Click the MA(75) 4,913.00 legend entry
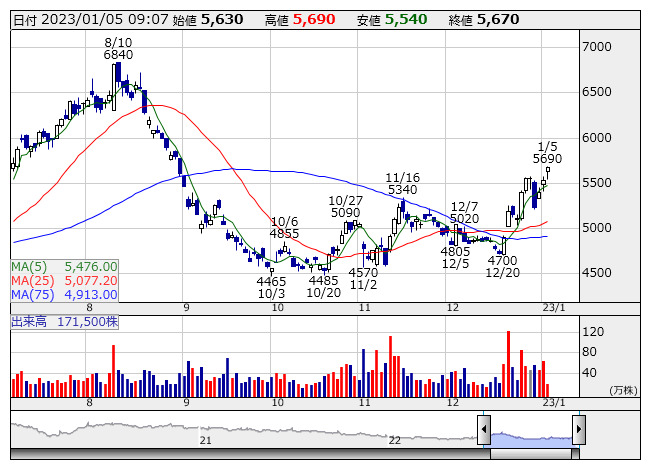The image size is (653, 470). point(65,295)
